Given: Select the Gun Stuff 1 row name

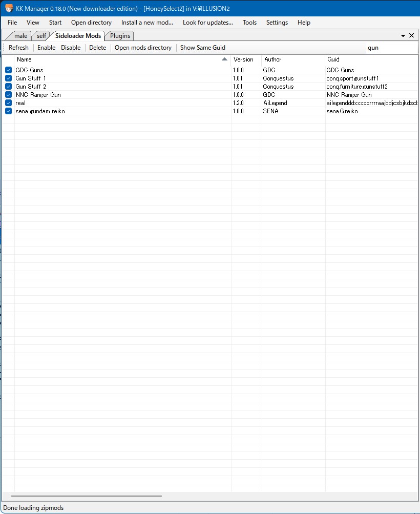Looking at the screenshot, I should tap(30, 78).
